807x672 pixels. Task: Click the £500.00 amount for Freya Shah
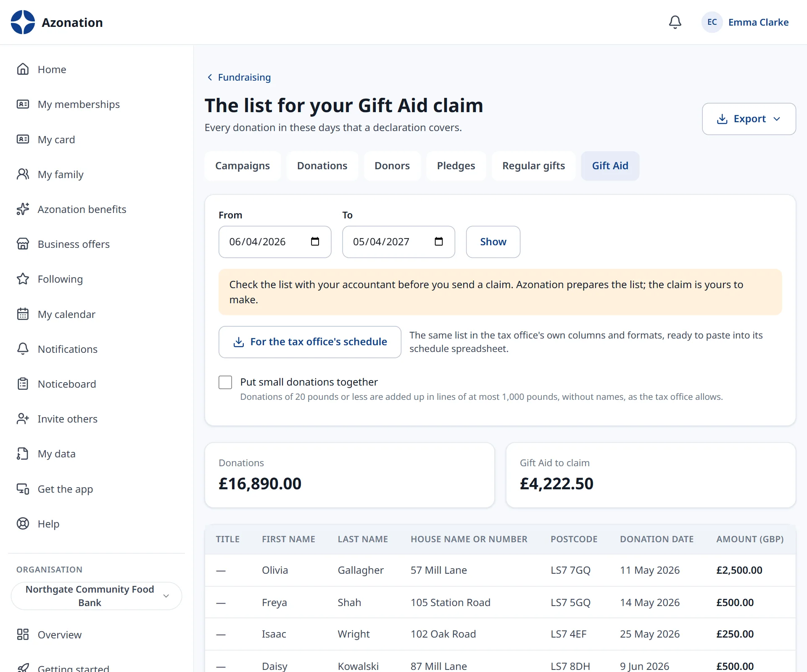pos(735,602)
